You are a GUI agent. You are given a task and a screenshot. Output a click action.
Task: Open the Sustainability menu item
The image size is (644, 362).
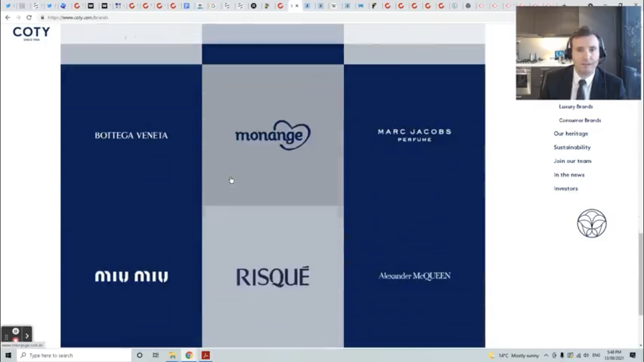pyautogui.click(x=572, y=147)
